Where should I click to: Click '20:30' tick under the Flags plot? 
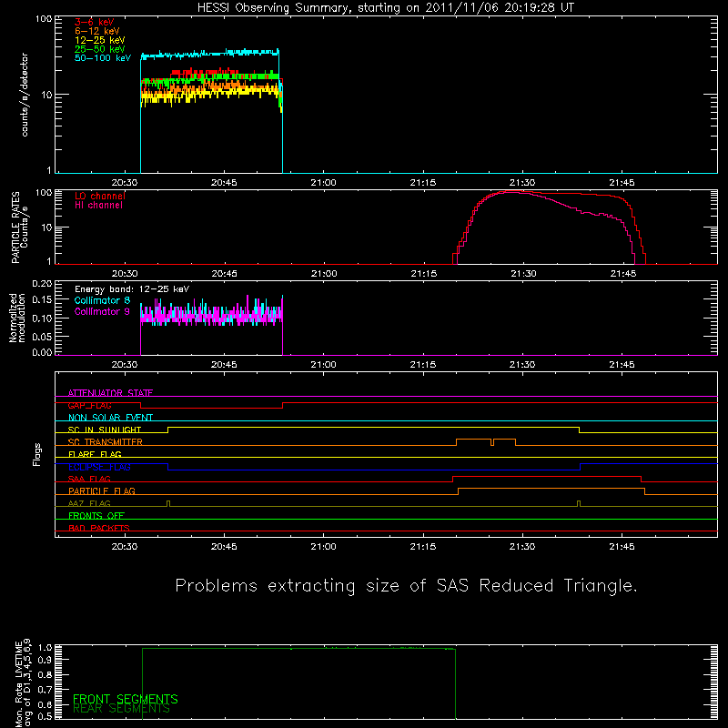[x=125, y=547]
